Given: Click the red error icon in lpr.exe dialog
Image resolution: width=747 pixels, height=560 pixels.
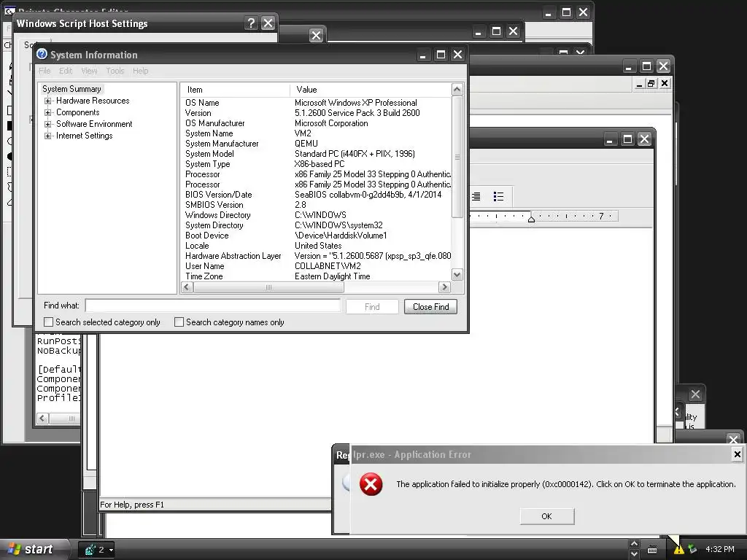Looking at the screenshot, I should point(371,485).
